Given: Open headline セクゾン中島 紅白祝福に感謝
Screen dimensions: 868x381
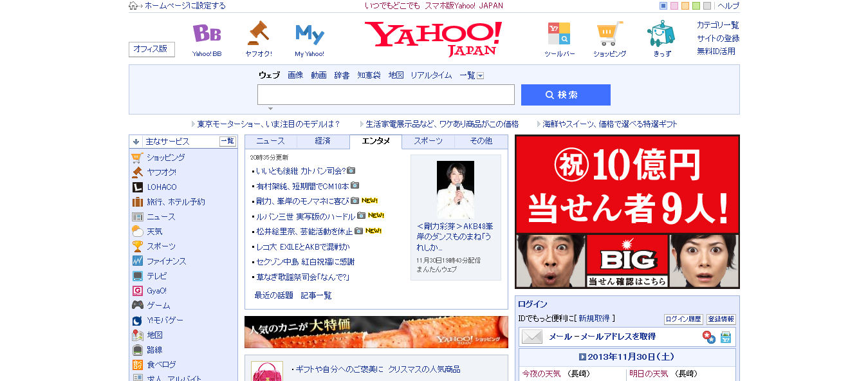Looking at the screenshot, I should point(305,262).
